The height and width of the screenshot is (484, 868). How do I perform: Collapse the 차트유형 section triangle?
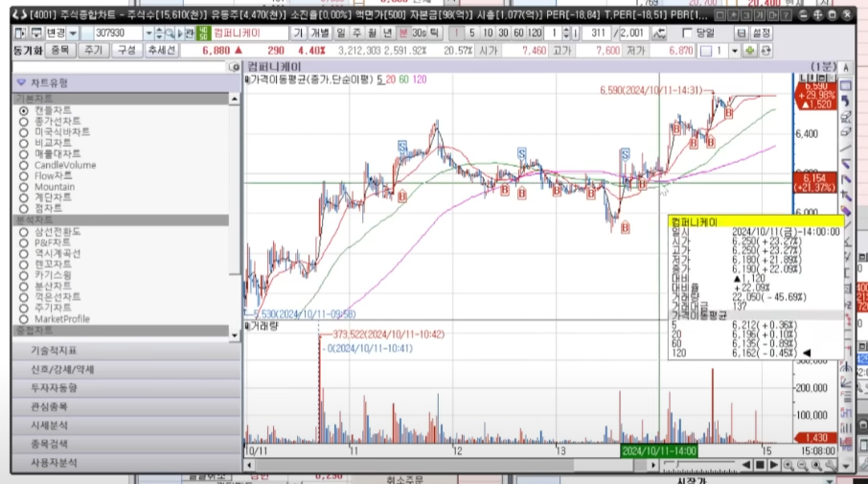[21, 82]
